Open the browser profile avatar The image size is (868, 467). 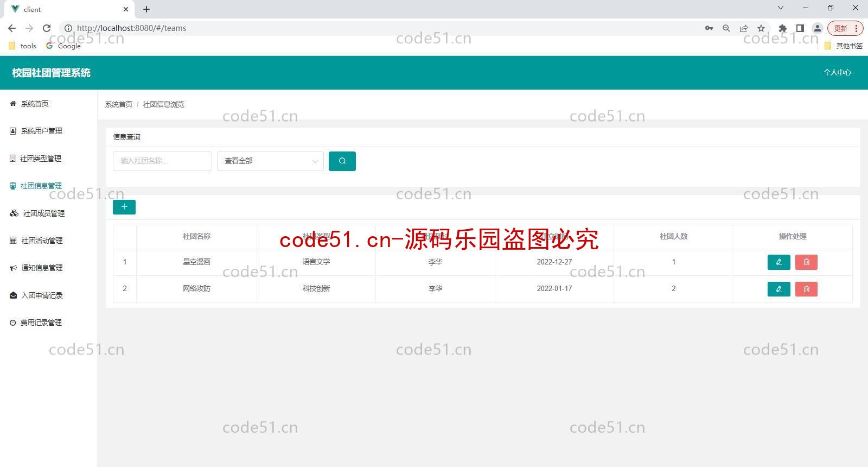817,28
